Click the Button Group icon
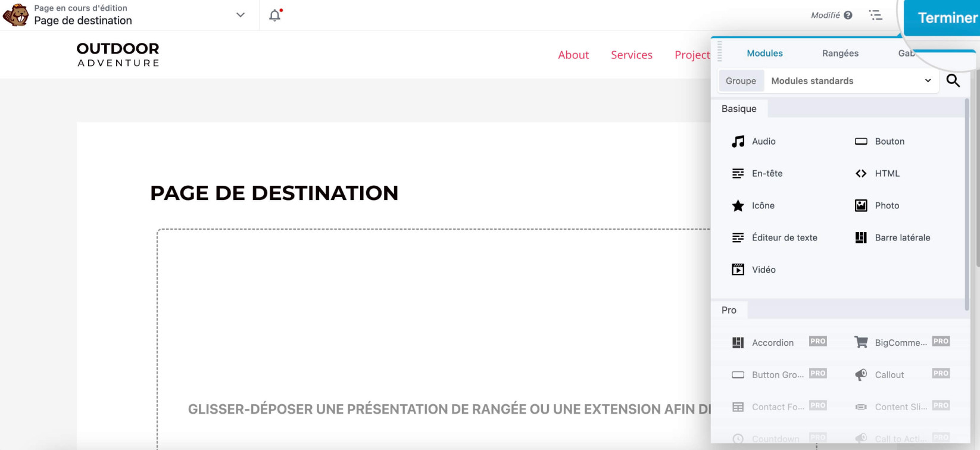The width and height of the screenshot is (980, 450). click(738, 375)
